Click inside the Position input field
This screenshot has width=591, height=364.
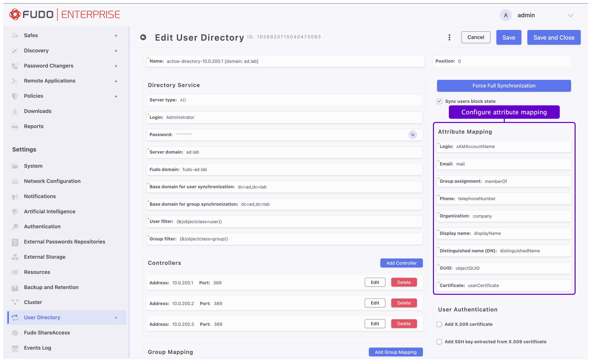502,61
